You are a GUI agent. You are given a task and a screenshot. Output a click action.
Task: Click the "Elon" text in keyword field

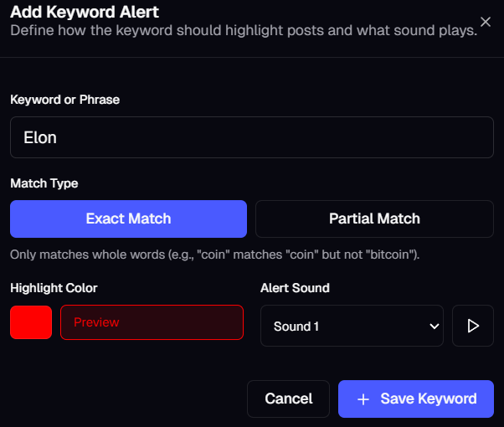click(40, 137)
